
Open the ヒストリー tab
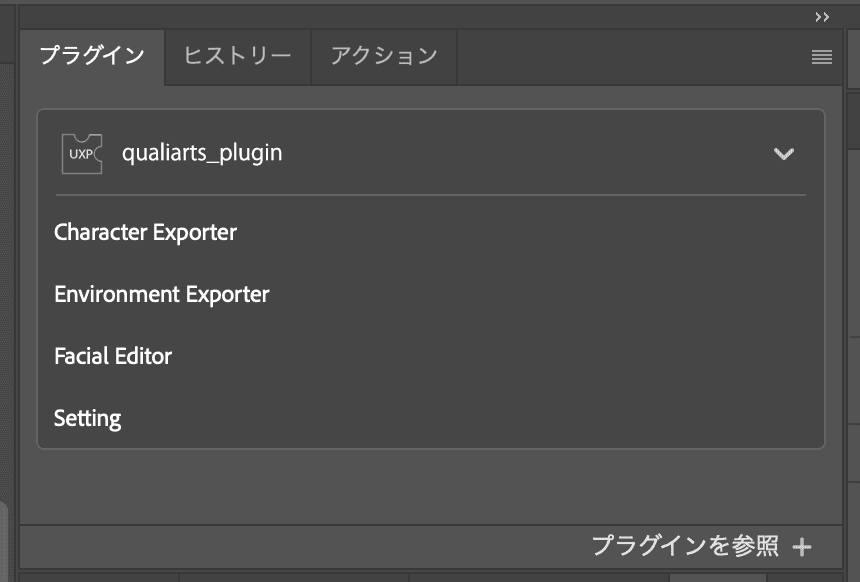pyautogui.click(x=237, y=56)
